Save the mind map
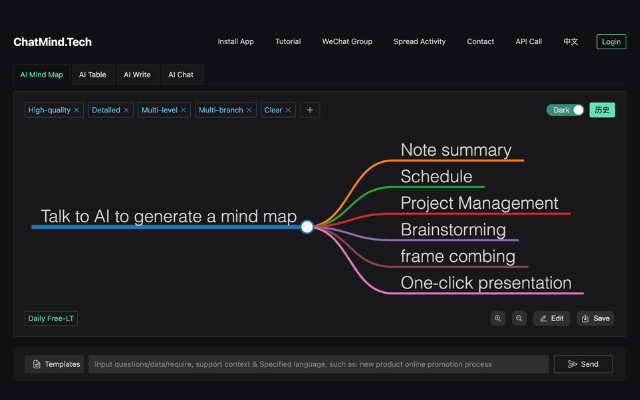This screenshot has width=640, height=400. point(595,318)
